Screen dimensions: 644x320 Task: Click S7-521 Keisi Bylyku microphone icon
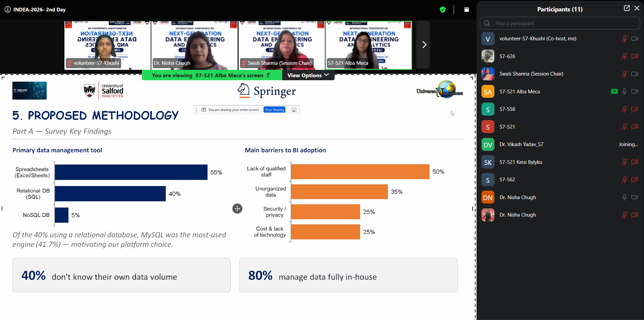point(624,162)
